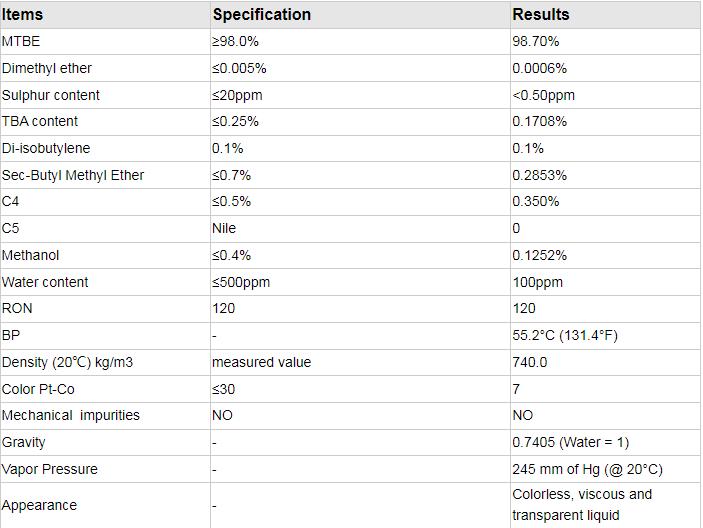Select the Density measured value cell
703x528 pixels.
(x=261, y=362)
